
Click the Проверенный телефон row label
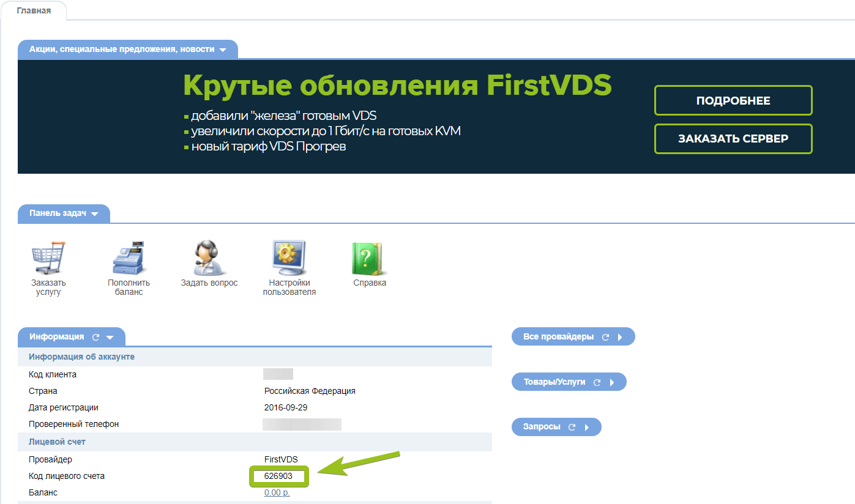(74, 424)
